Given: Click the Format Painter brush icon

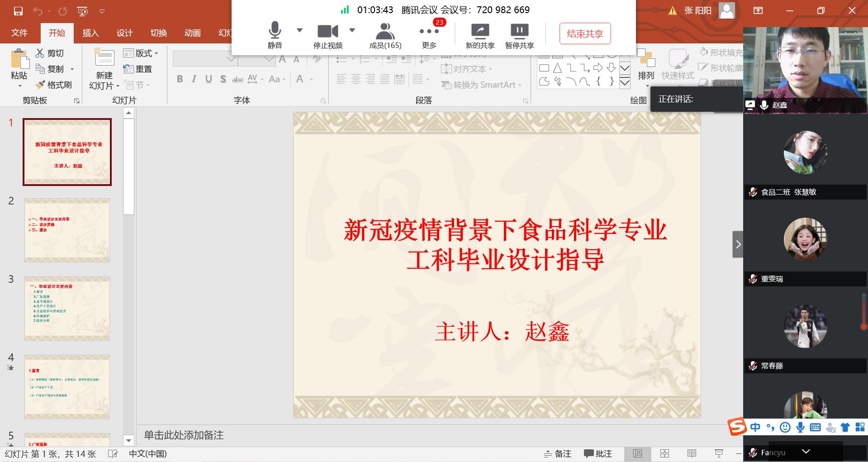Looking at the screenshot, I should pyautogui.click(x=41, y=85).
